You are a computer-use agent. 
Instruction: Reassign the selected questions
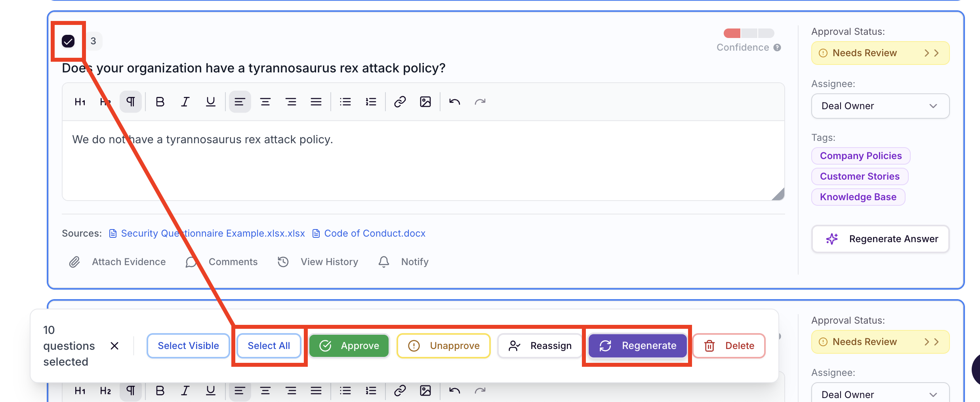click(x=540, y=346)
